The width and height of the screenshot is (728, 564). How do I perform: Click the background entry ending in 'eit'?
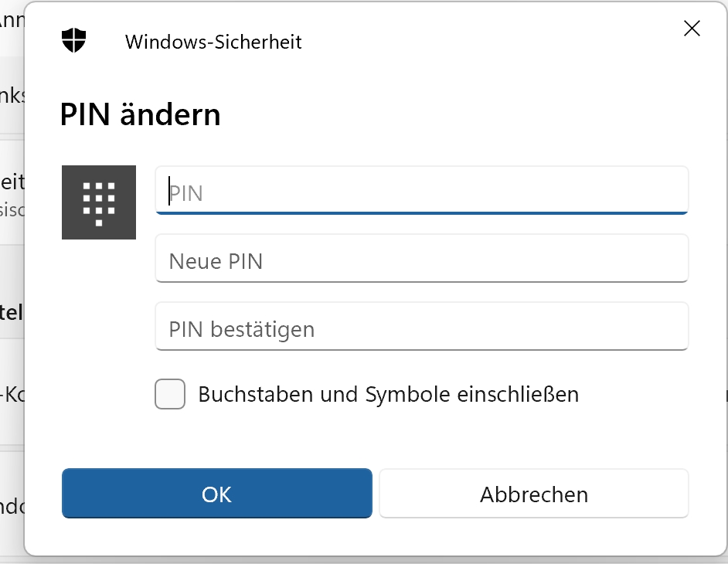12,182
